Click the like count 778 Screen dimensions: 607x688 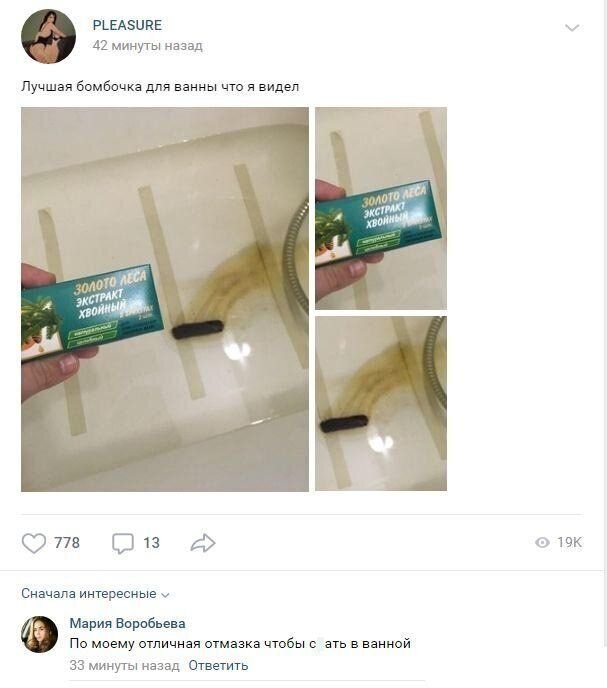67,543
